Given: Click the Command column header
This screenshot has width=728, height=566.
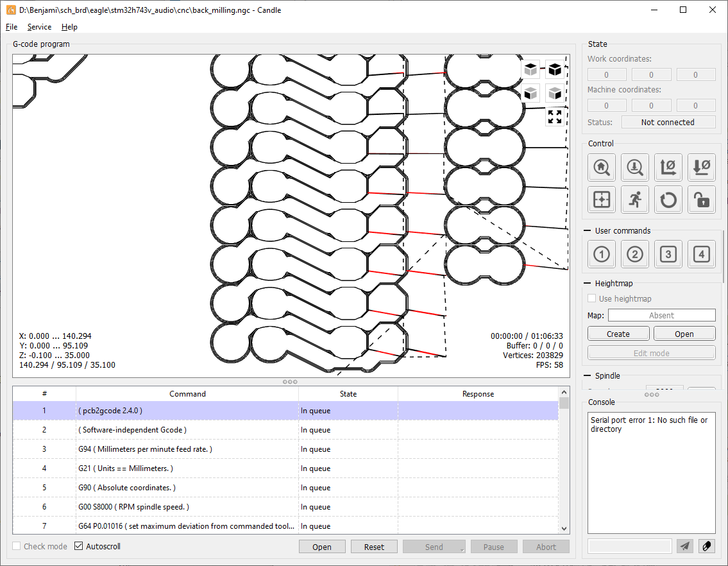Looking at the screenshot, I should (187, 393).
